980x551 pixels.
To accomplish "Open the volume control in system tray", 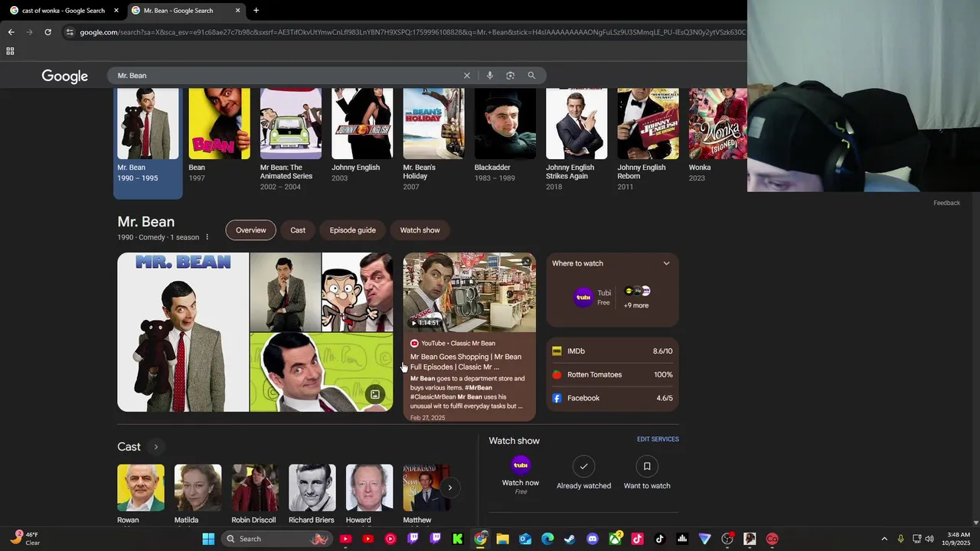I will pyautogui.click(x=929, y=539).
